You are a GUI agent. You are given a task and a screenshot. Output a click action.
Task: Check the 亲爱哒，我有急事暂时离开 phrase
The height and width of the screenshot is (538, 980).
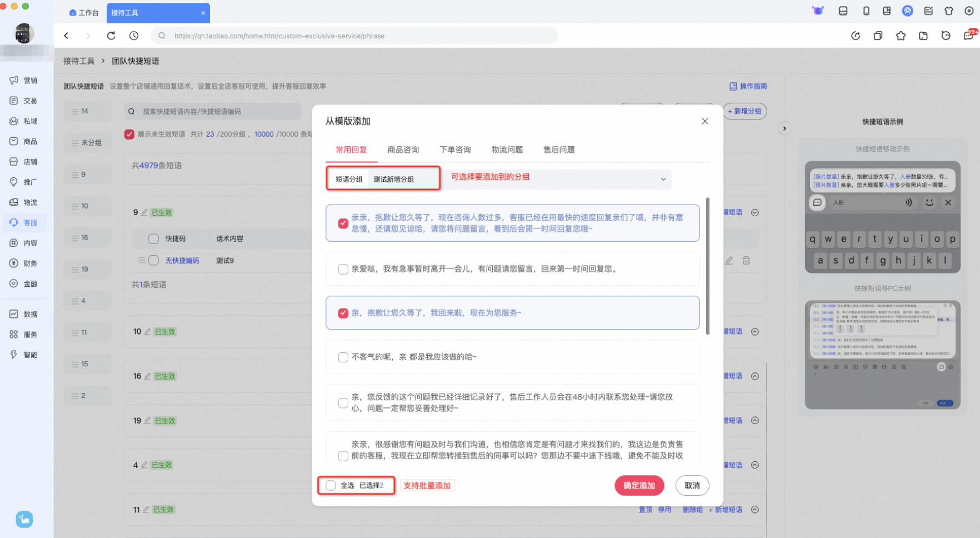(343, 269)
